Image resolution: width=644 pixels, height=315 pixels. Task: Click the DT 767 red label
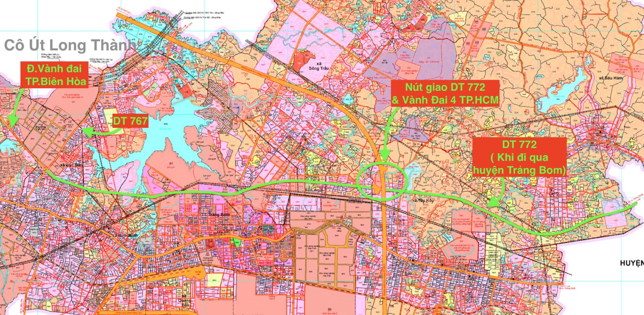[130, 121]
